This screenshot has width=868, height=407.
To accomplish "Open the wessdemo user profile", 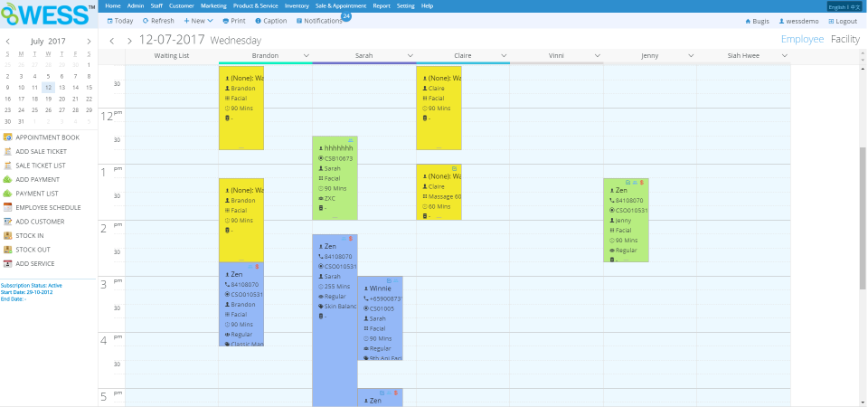I will tap(798, 21).
